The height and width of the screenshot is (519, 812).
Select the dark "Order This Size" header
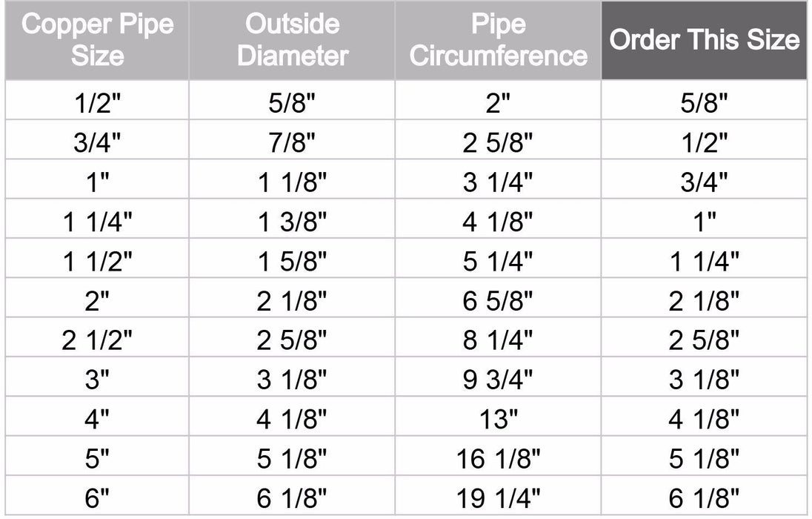[704, 40]
